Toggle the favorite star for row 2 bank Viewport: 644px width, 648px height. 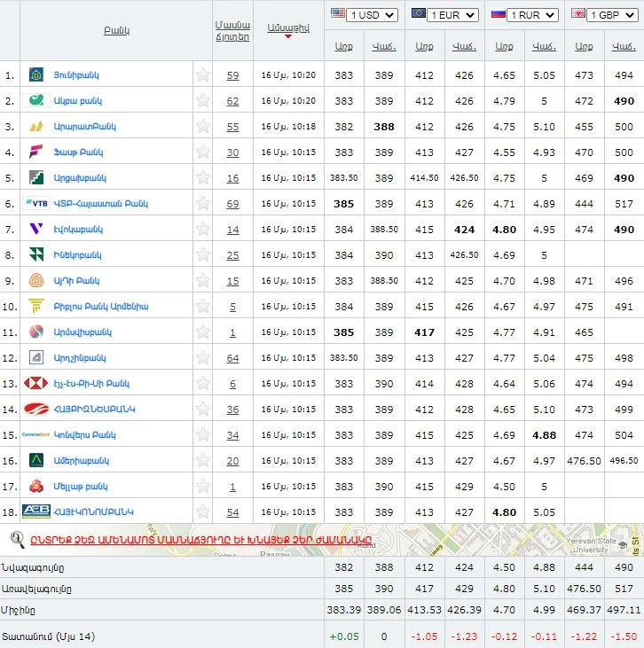(202, 100)
